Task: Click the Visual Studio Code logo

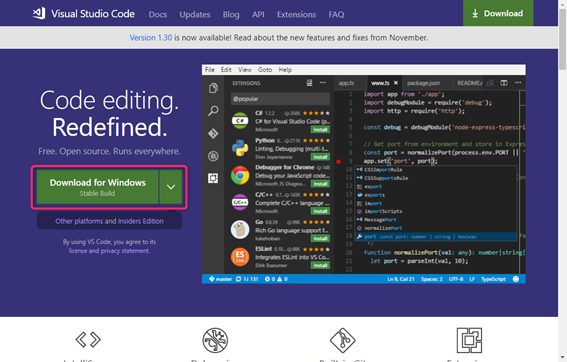Action: click(x=84, y=14)
